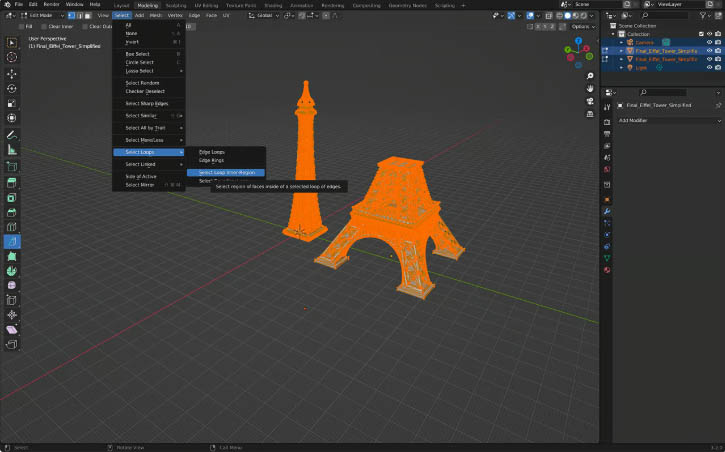The width and height of the screenshot is (725, 452).
Task: Enable the Clear Inner checkbox
Action: 43,27
